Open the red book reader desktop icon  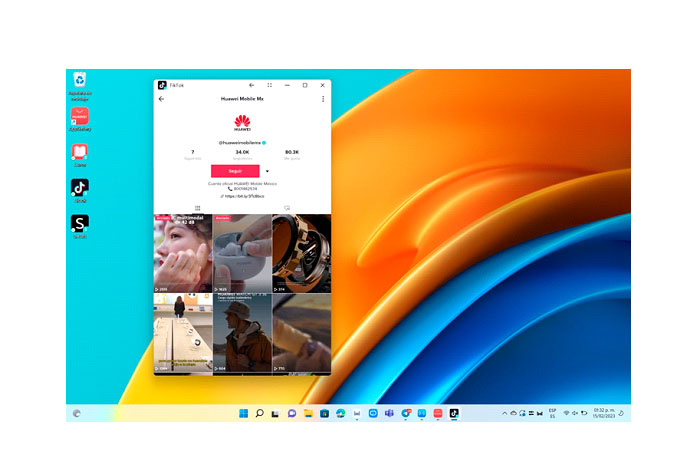point(80,155)
